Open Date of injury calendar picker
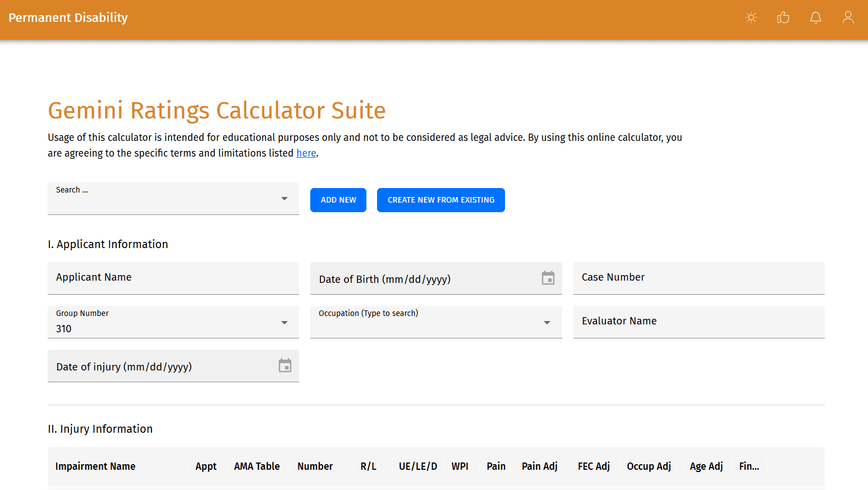 coord(285,365)
